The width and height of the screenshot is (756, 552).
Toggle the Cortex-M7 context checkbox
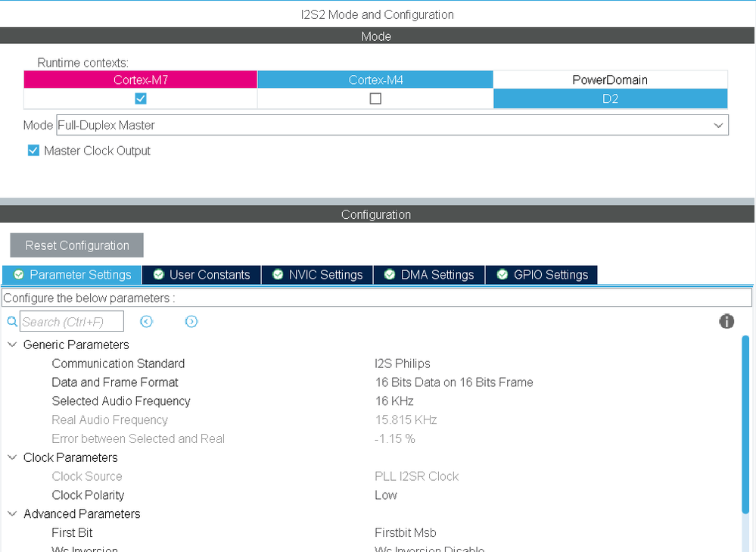(140, 98)
